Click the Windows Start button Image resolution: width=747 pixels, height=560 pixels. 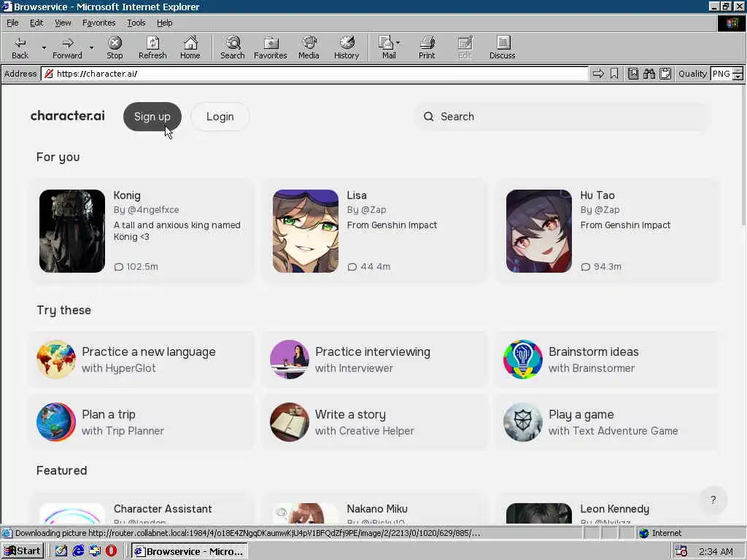pyautogui.click(x=23, y=551)
